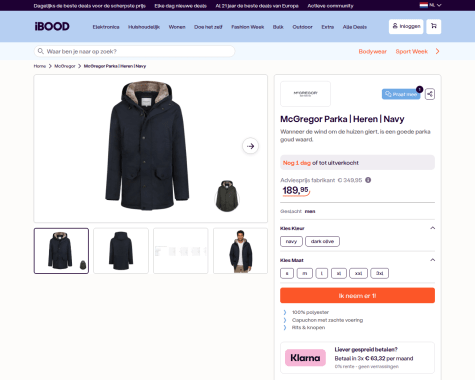Open the Praat mee chat button
Screen dimensions: 475x380
click(x=401, y=94)
